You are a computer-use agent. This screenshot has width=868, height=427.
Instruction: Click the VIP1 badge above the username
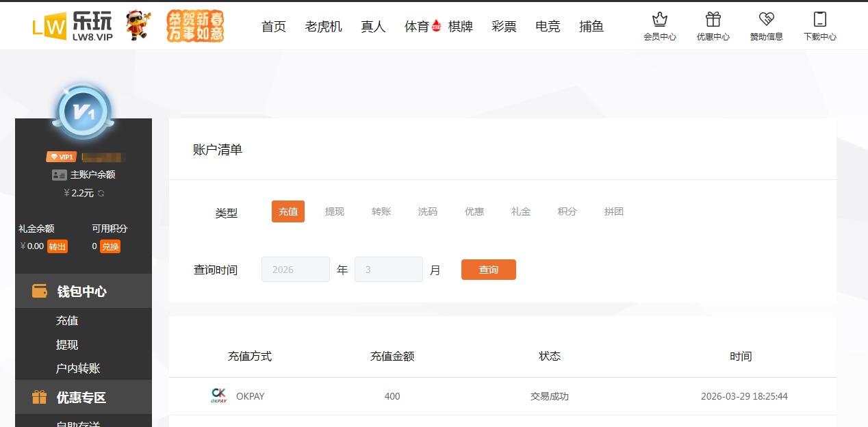tap(62, 156)
